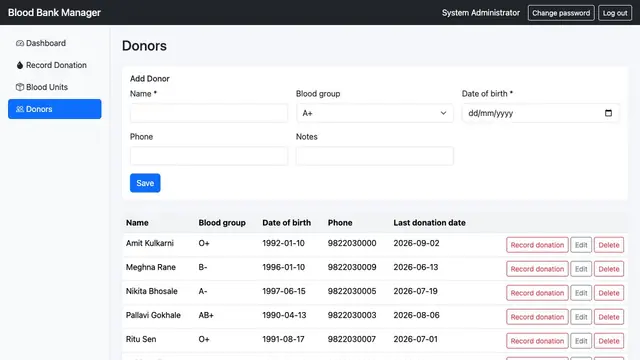The image size is (640, 360).
Task: Click the Change password button
Action: click(561, 13)
